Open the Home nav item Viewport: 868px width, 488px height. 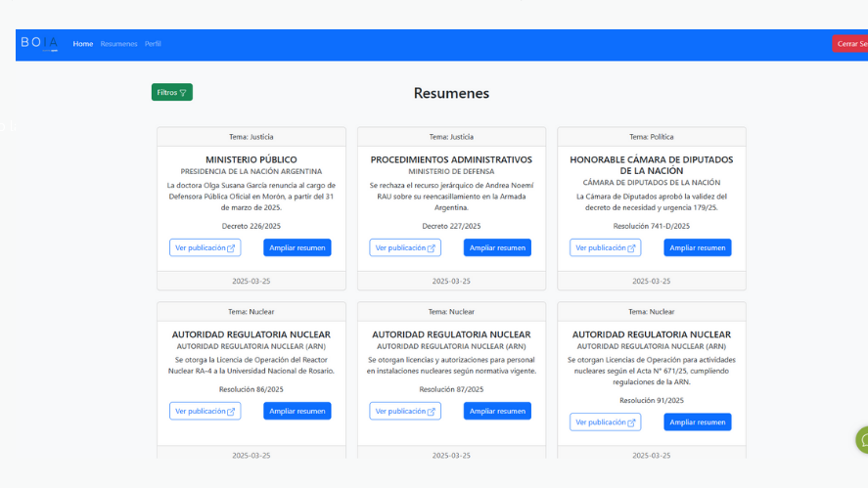83,44
